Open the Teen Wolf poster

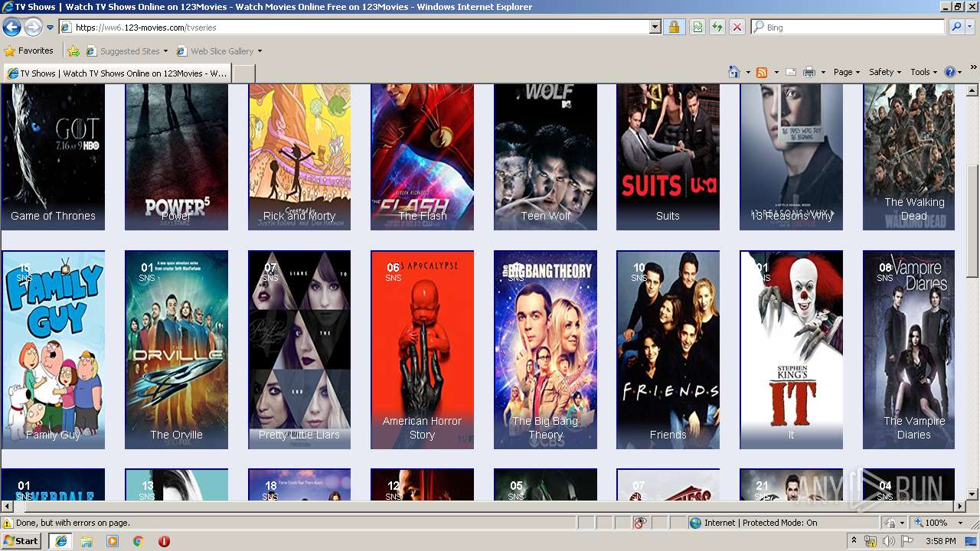pos(545,157)
